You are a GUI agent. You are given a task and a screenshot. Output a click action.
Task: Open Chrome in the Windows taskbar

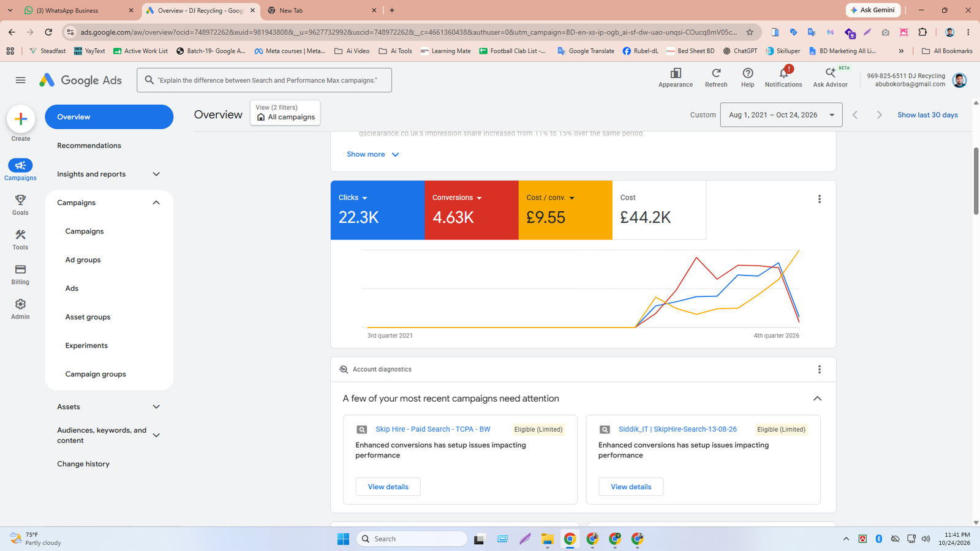(570, 539)
